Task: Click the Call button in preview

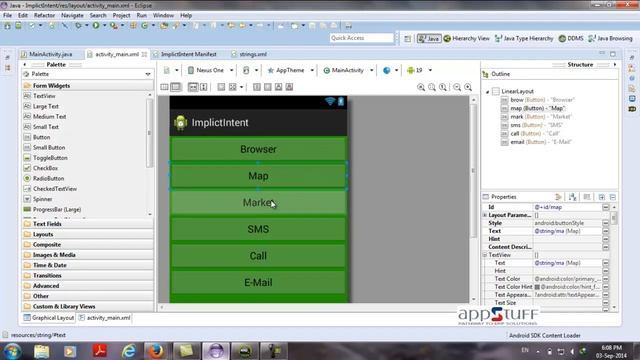Action: point(258,256)
